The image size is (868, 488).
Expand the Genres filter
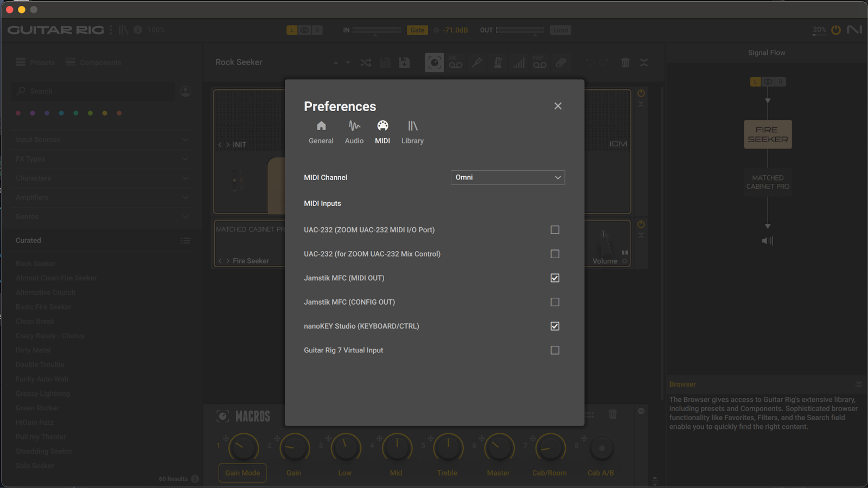pos(103,217)
